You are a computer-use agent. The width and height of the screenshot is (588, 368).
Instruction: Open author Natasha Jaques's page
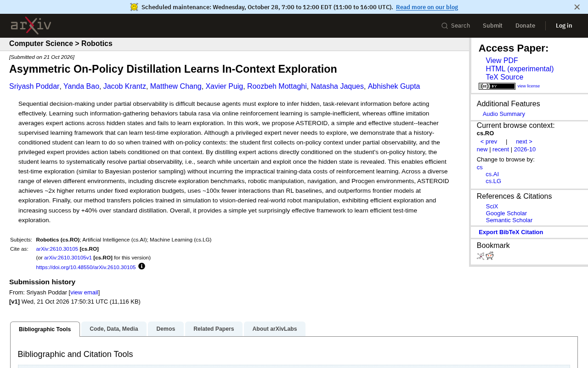point(337,86)
